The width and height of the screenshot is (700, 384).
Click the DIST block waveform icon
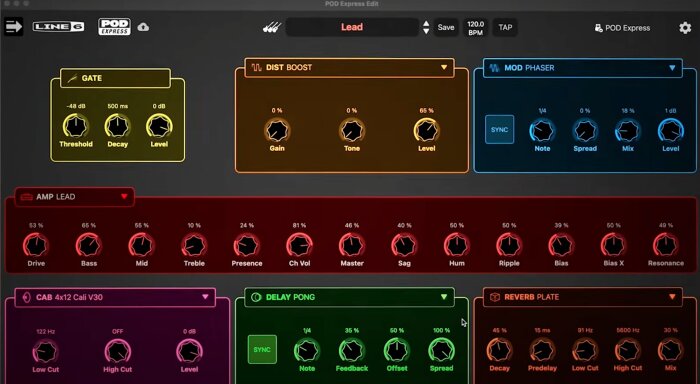coord(256,67)
